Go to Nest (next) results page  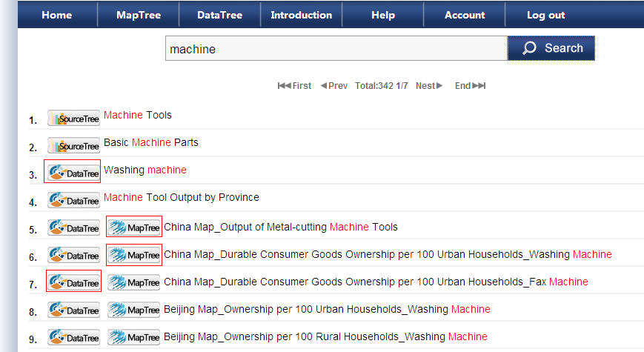click(x=429, y=86)
